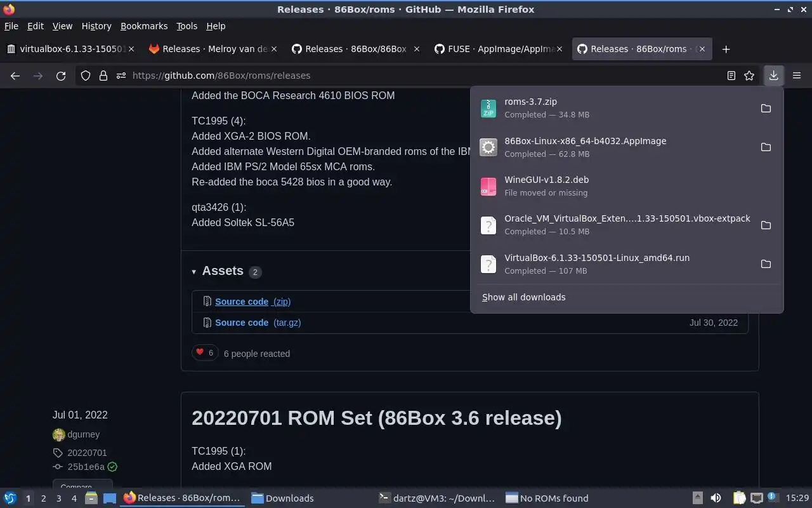The image size is (812, 508).
Task: Switch to workspace 4
Action: (74, 498)
